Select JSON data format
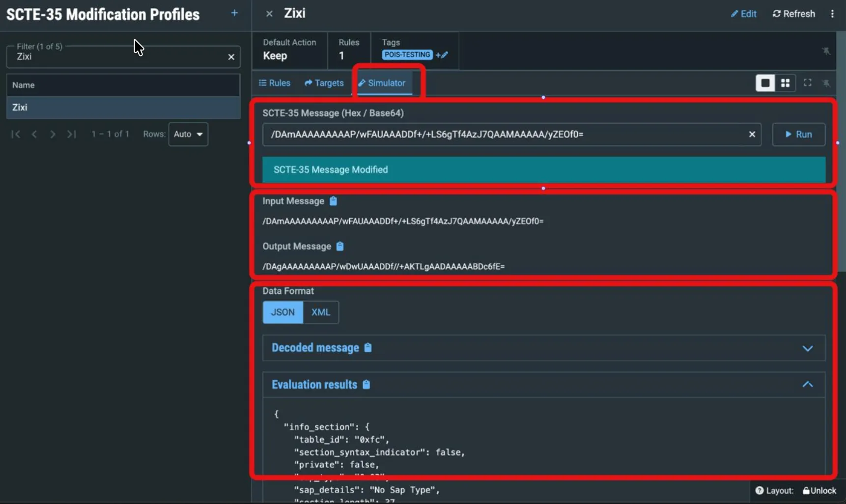 [x=283, y=312]
